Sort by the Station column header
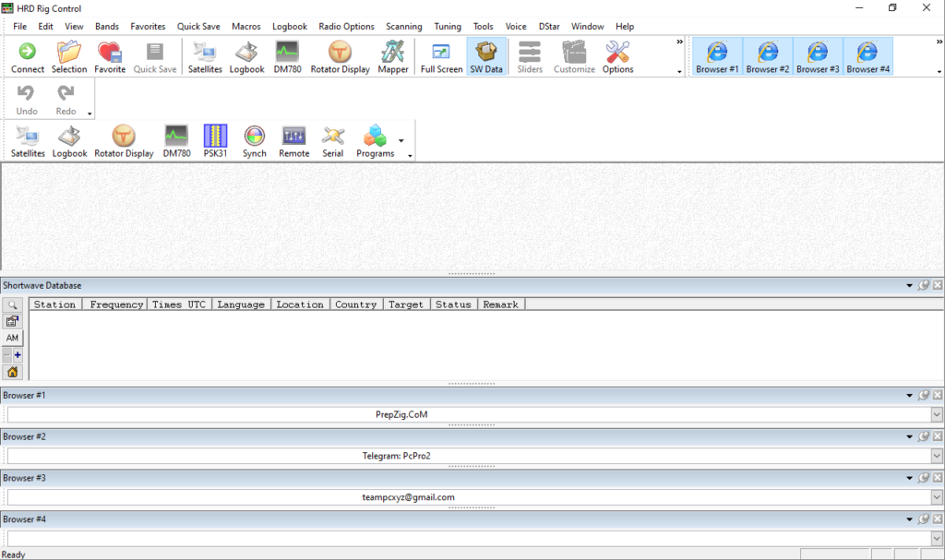 point(55,304)
